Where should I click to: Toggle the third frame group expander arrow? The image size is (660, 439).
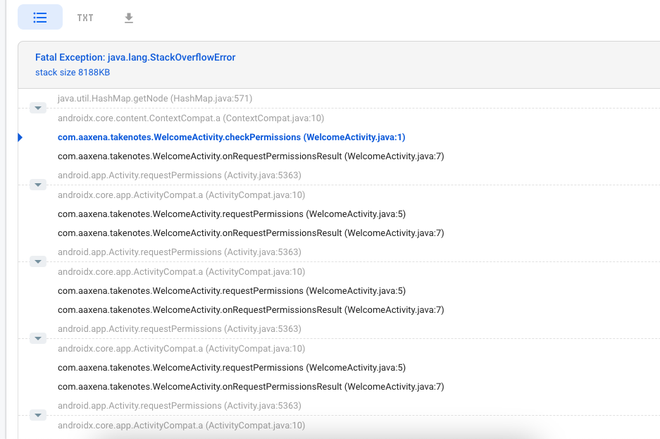(38, 262)
